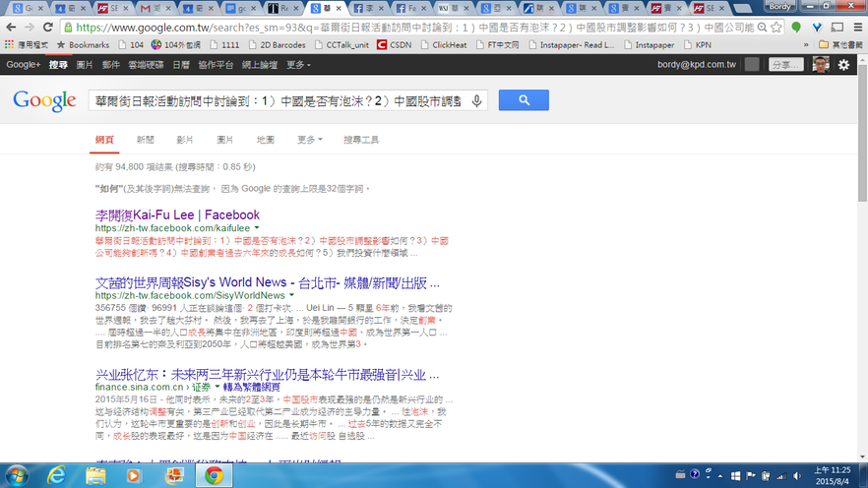Click the zoom magnifier icon in the address bar
This screenshot has height=488, width=868.
click(763, 28)
